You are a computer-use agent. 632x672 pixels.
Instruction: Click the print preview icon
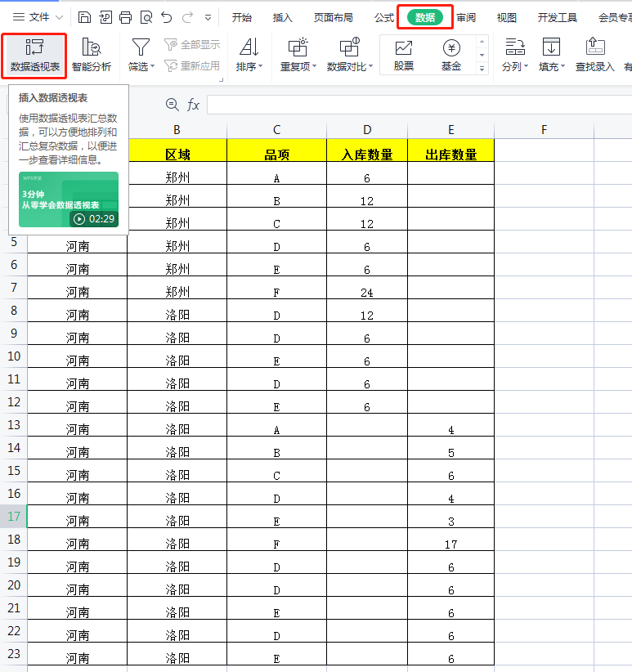[146, 17]
